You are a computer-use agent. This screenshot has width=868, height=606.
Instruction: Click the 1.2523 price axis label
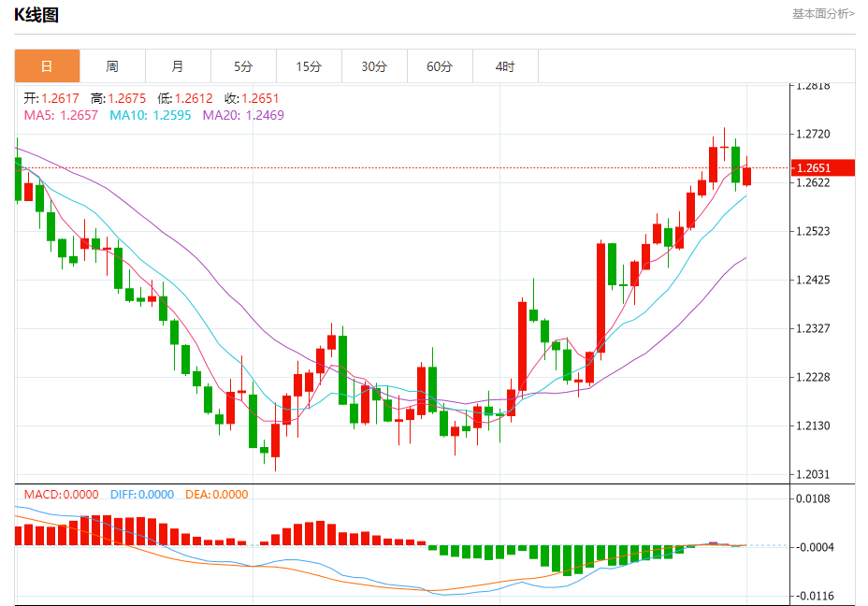point(813,231)
